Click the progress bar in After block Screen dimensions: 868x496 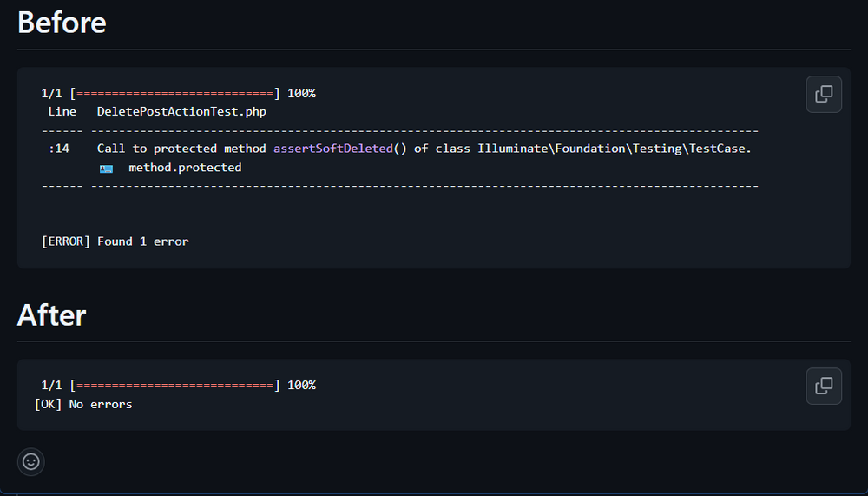pos(174,385)
